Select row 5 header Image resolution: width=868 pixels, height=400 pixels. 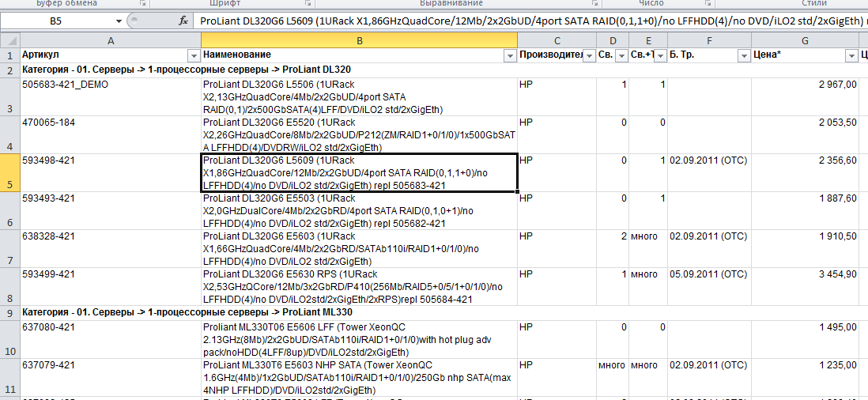point(10,173)
